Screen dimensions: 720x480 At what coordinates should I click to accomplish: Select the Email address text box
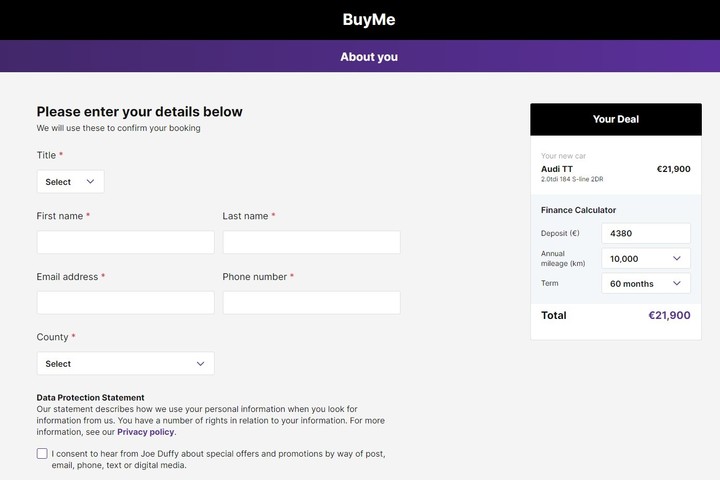click(x=125, y=303)
